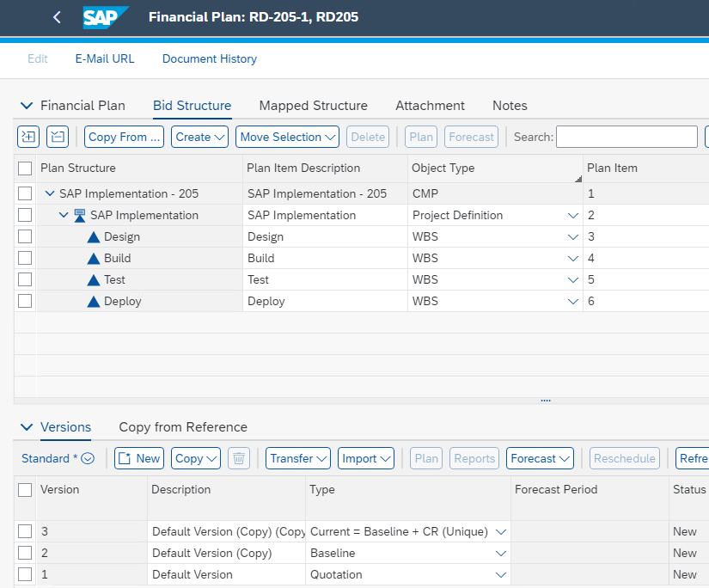Viewport: 709px width, 588px height.
Task: Select the checkbox for version 2
Action: pyautogui.click(x=25, y=553)
